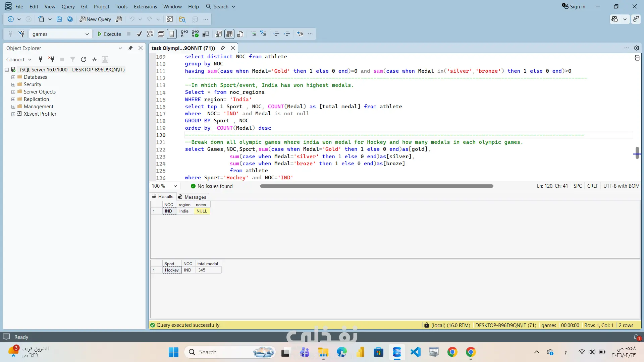The height and width of the screenshot is (362, 644).
Task: Click the New Query button
Action: (x=95, y=19)
